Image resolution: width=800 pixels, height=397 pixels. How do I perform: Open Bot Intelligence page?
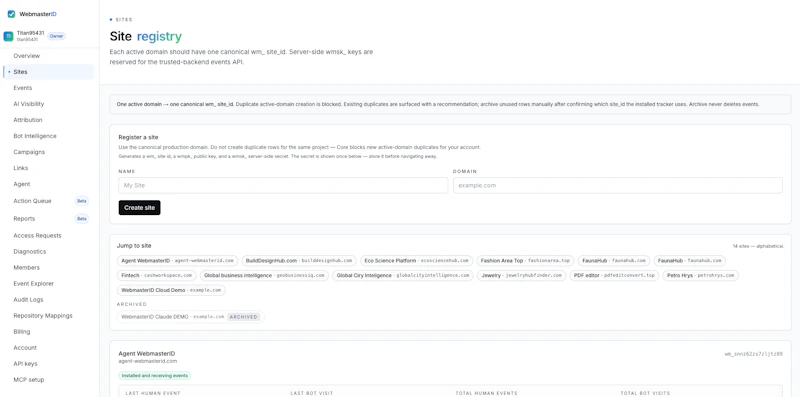35,136
